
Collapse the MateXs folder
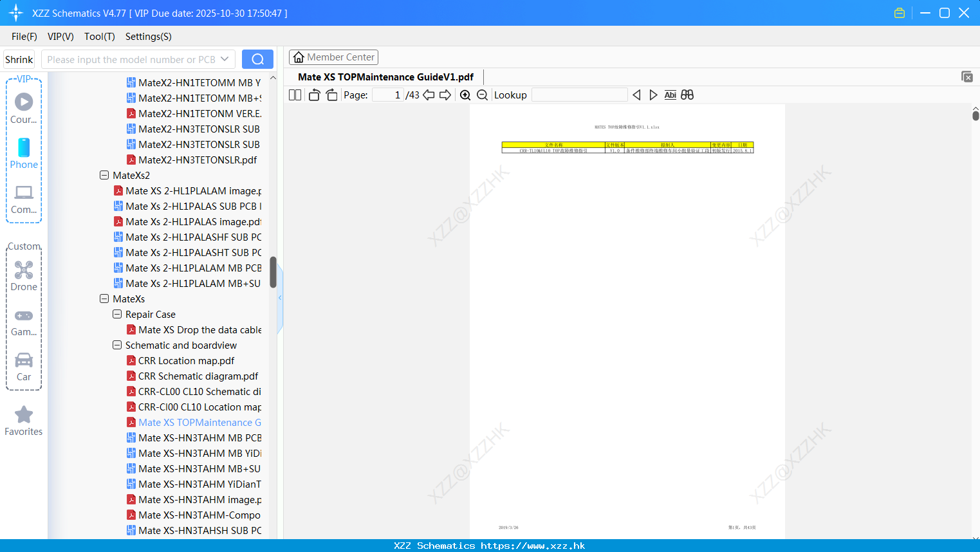tap(104, 299)
